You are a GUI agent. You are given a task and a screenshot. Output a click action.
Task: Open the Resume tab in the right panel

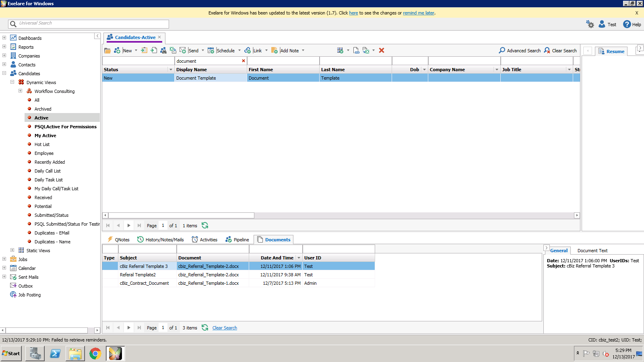[611, 51]
